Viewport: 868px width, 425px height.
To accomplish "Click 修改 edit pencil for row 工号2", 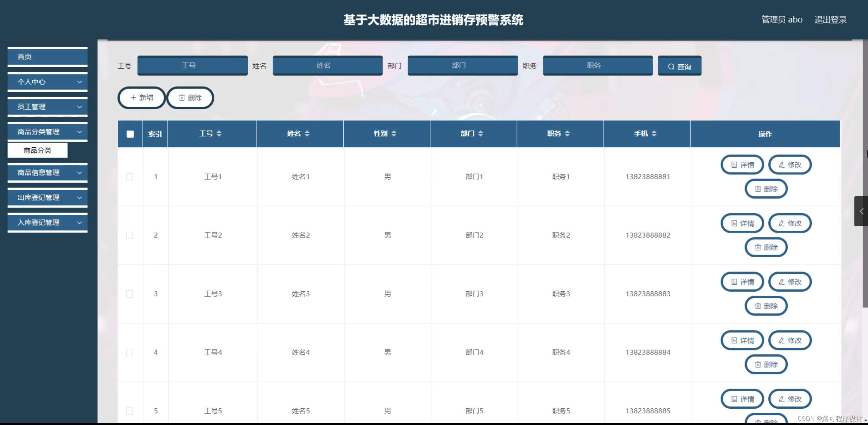I will (790, 223).
